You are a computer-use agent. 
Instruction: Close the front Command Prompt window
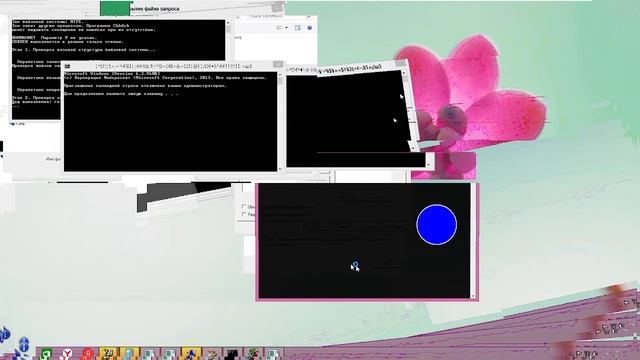[x=278, y=64]
